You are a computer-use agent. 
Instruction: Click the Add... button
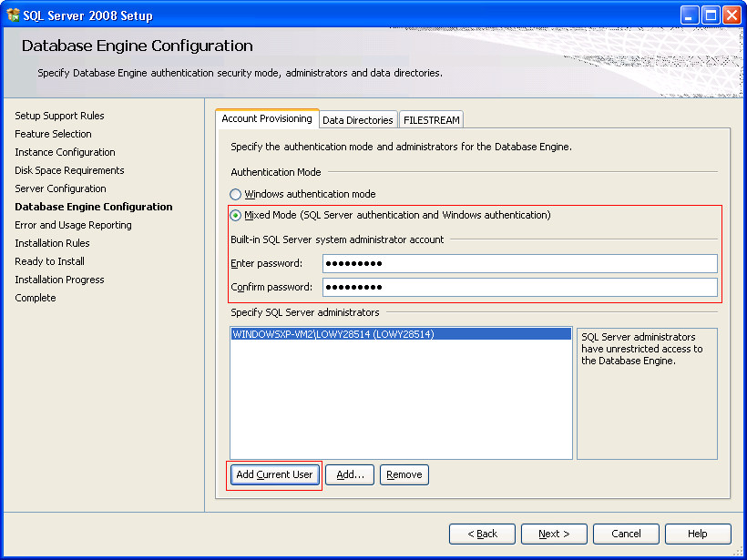(350, 474)
